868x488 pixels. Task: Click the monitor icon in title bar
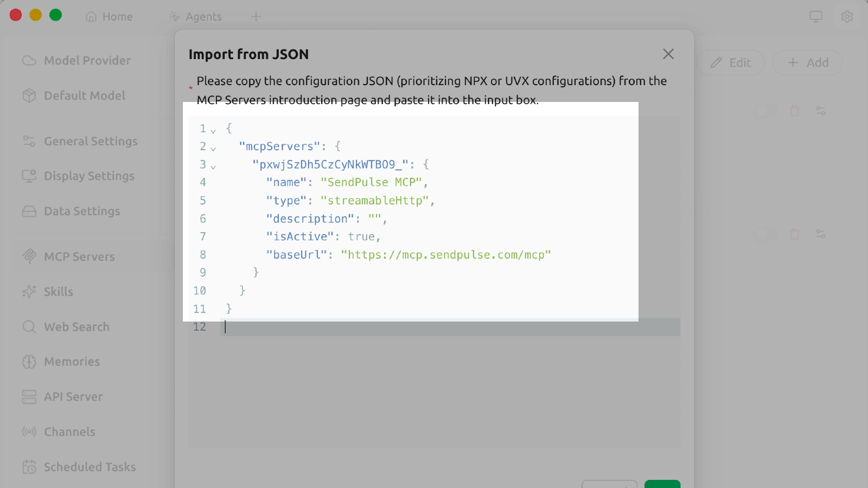click(x=816, y=17)
